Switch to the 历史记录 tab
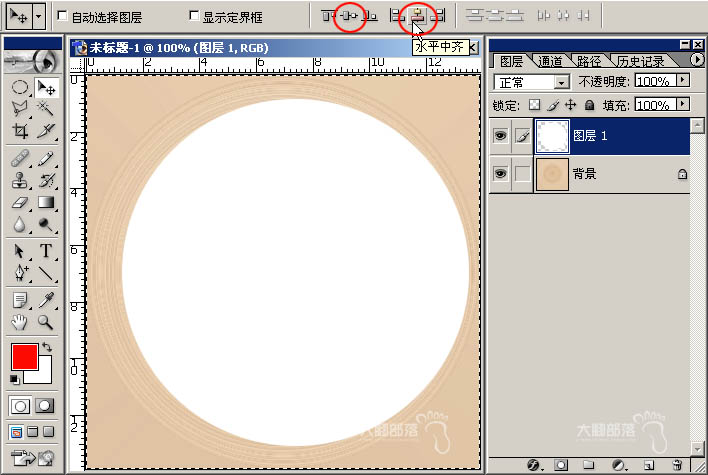This screenshot has width=708, height=475. [x=640, y=61]
